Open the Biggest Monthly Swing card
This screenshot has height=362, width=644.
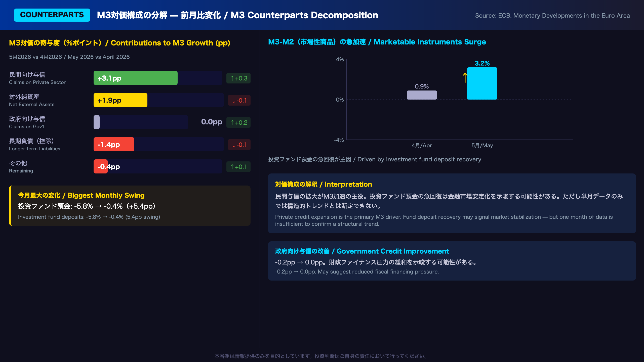pos(130,206)
